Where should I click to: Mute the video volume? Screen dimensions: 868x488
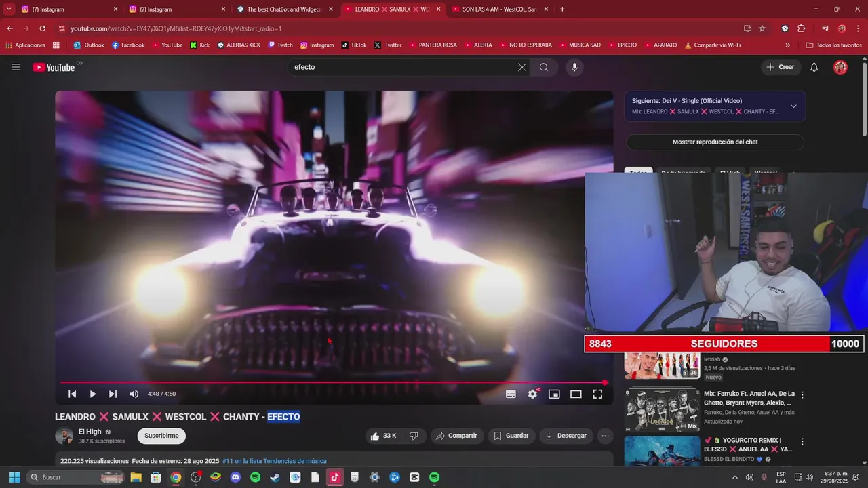click(134, 394)
